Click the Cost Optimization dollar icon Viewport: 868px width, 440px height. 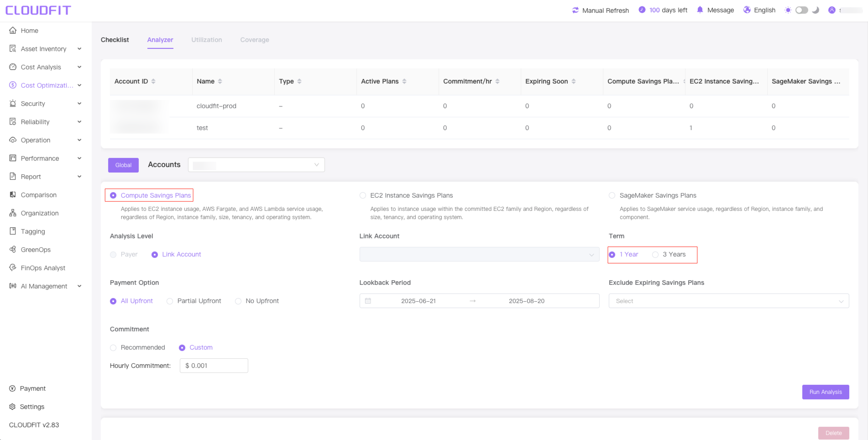coord(13,85)
